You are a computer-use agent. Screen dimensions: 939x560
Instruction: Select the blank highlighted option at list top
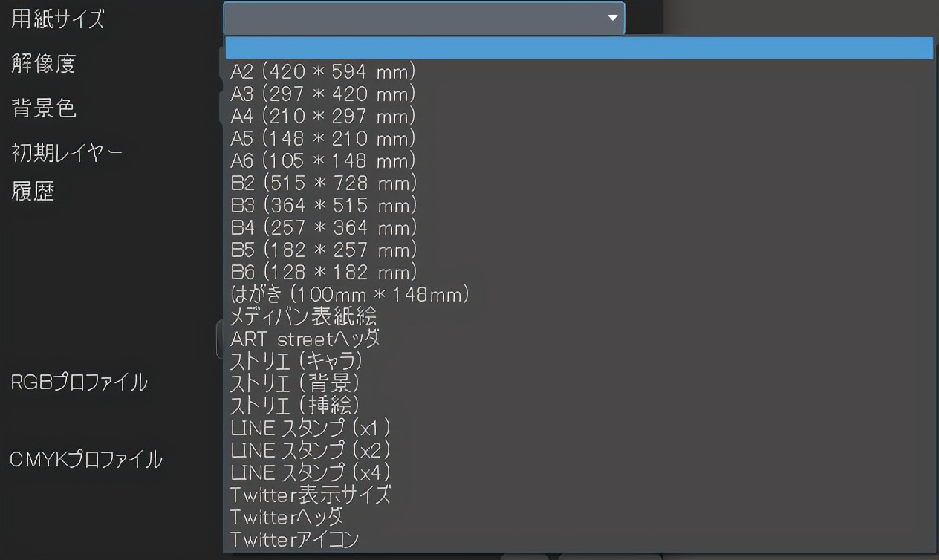click(x=579, y=48)
